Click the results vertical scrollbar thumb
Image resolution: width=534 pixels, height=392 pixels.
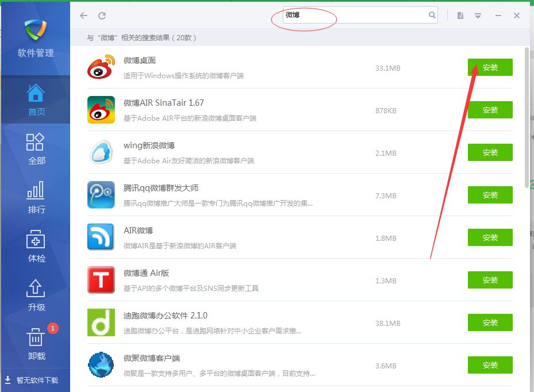(x=527, y=117)
